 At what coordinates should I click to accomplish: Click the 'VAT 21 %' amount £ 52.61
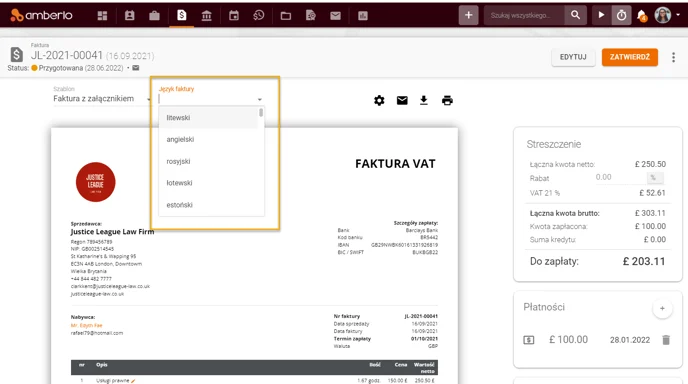point(652,193)
